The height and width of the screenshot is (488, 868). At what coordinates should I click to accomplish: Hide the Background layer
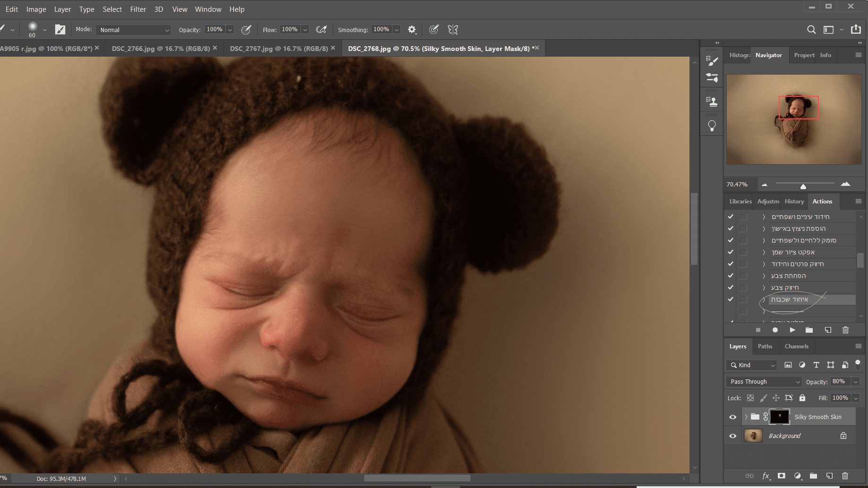coord(732,436)
